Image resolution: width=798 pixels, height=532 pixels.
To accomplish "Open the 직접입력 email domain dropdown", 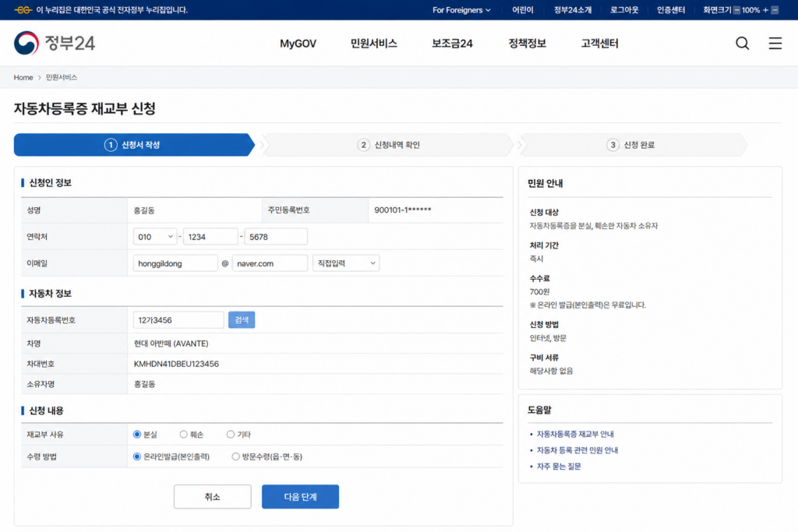I will point(346,263).
